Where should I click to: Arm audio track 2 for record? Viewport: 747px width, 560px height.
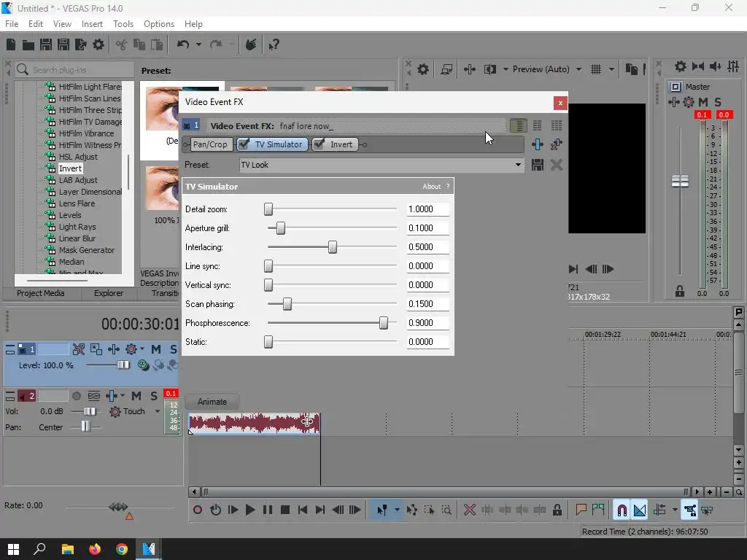coord(76,396)
